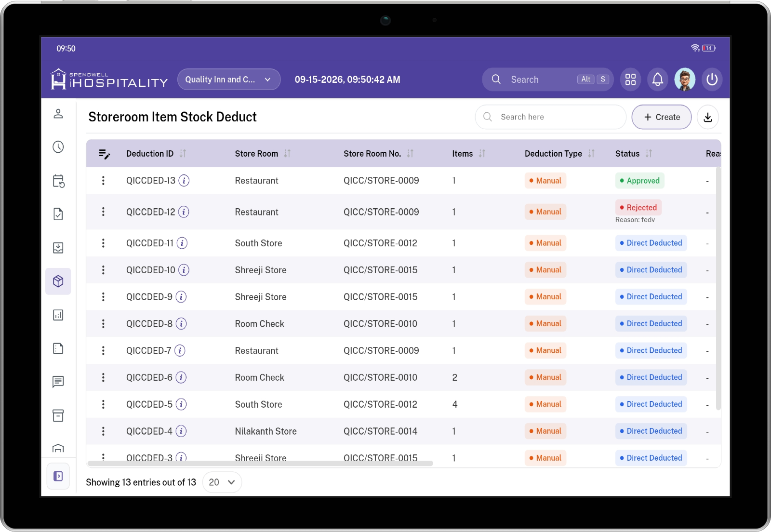Open the inbox download sidebar icon
The width and height of the screenshot is (771, 532).
tap(58, 248)
